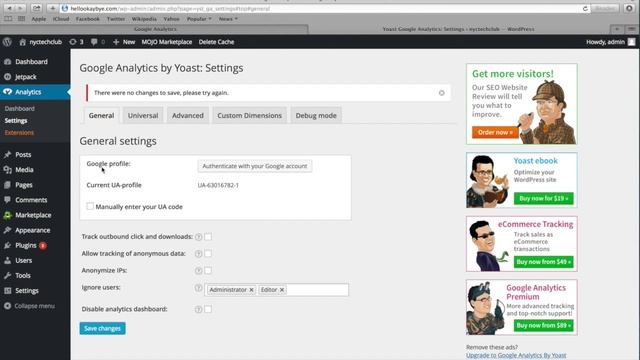Open the News bookmarks dropdown

(x=228, y=19)
